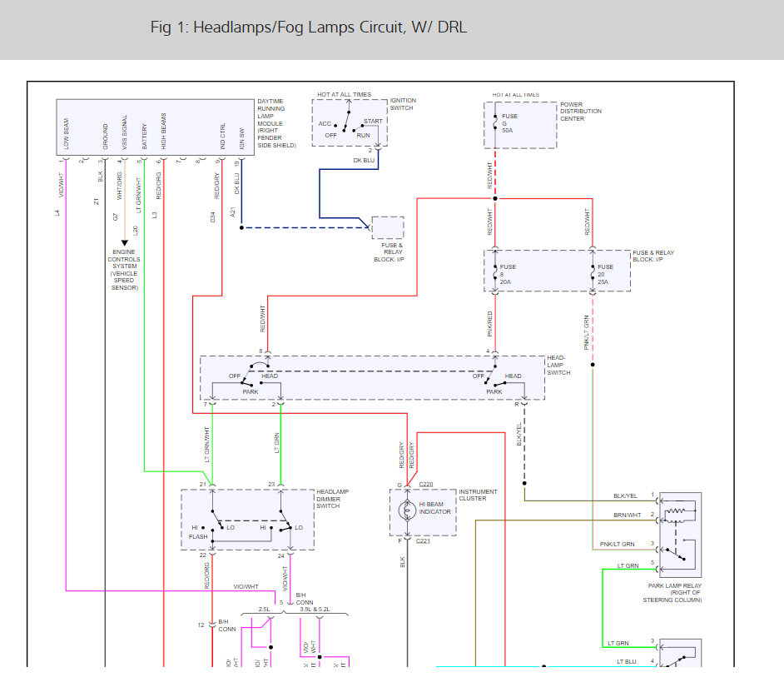Click circuit code 'A21'
This screenshot has width=784, height=692.
(232, 212)
